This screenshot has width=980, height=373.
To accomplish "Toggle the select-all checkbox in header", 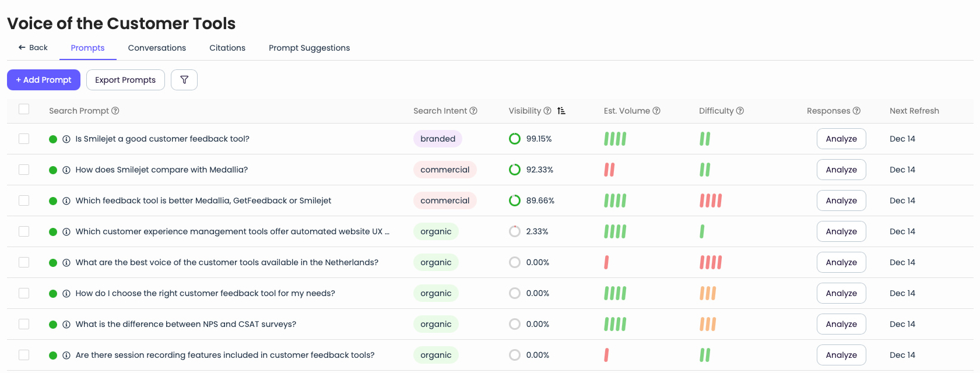I will [x=24, y=109].
